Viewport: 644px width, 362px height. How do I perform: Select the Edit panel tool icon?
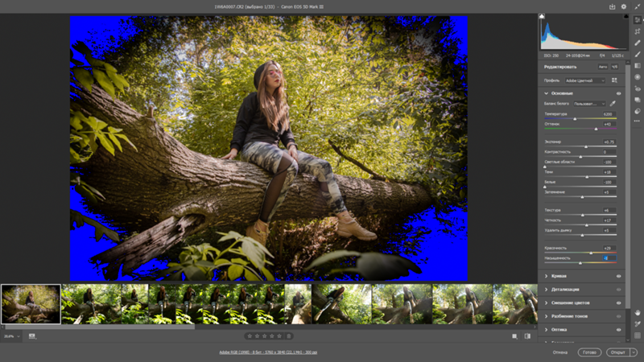637,19
